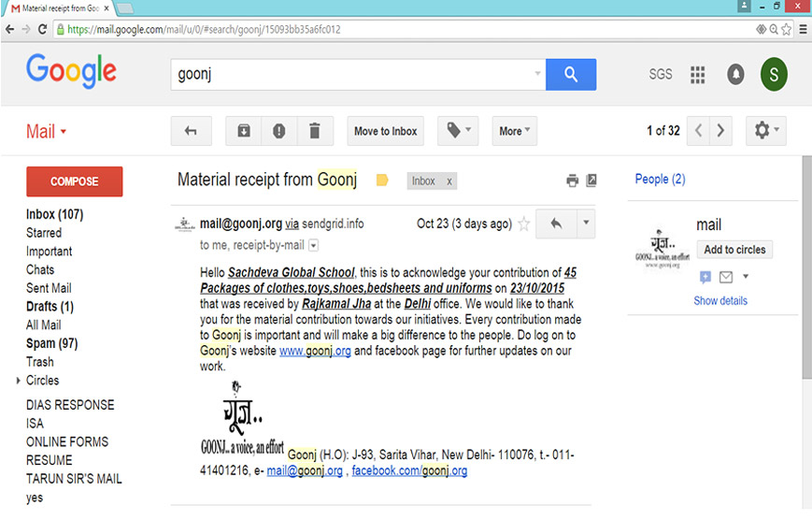The image size is (812, 520).
Task: Open contact more options arrow
Action: pos(746,276)
